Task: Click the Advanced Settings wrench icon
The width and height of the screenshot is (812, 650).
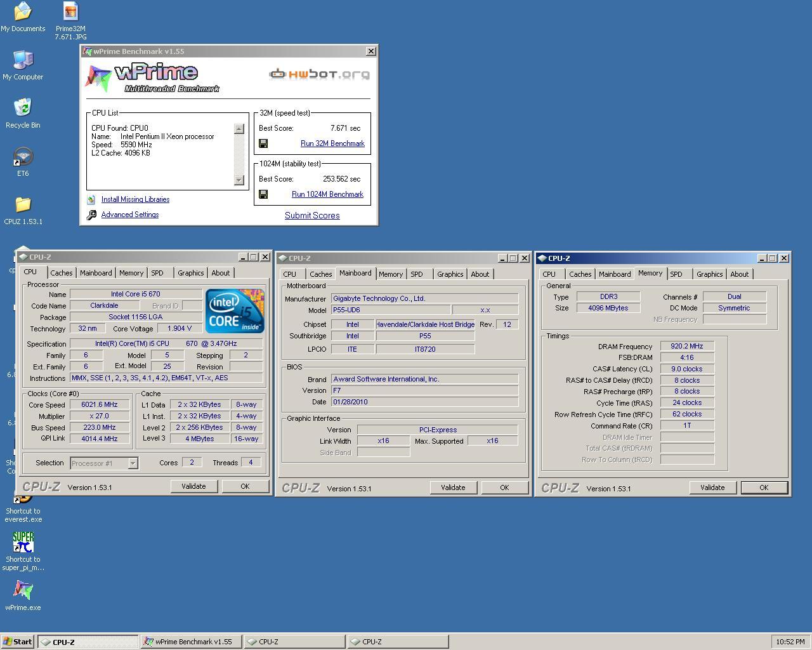Action: pyautogui.click(x=91, y=215)
